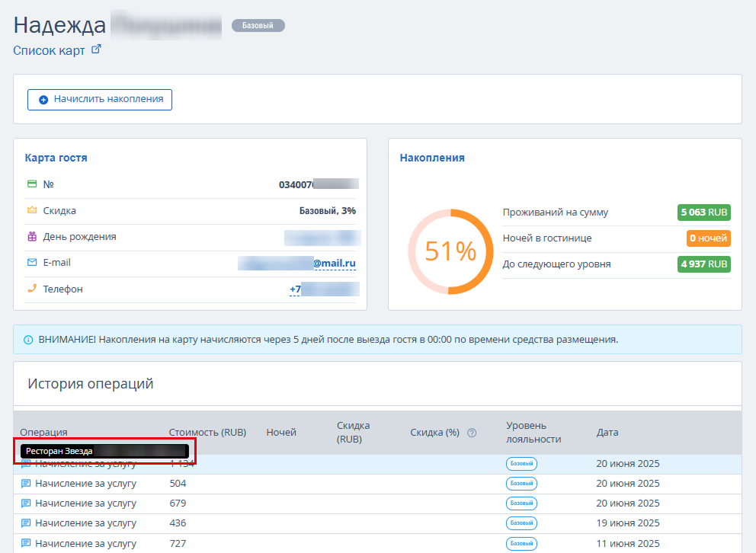Open the Список карт link

49,50
